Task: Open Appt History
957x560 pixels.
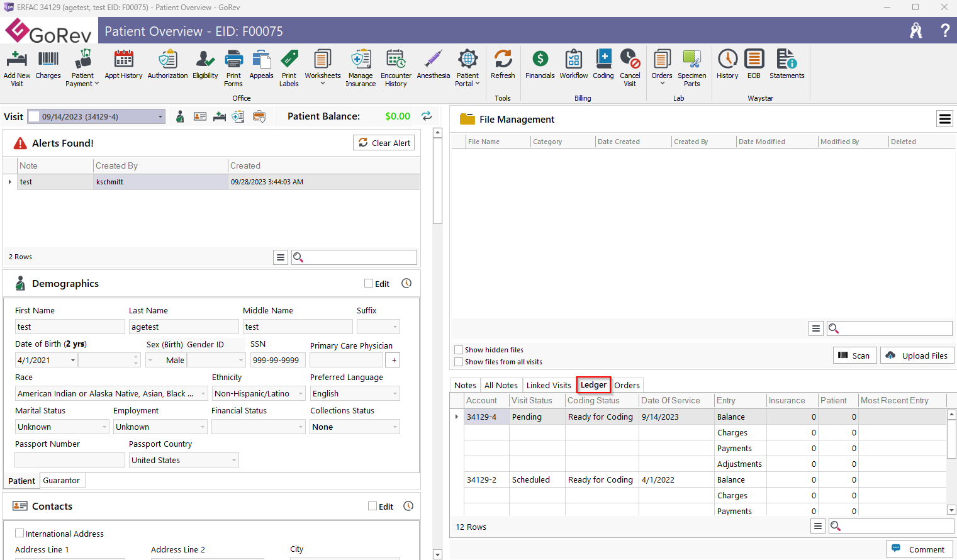Action: 123,65
